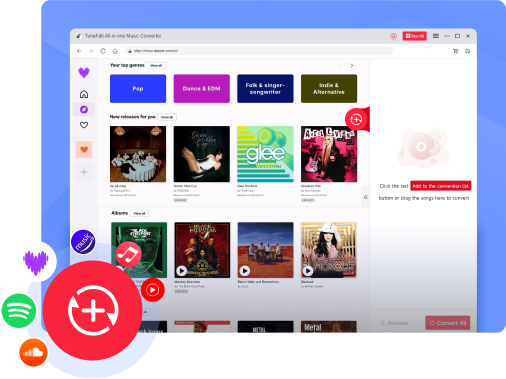Select the Indie & Alternative genre tile
This screenshot has width=506, height=379.
[x=329, y=89]
